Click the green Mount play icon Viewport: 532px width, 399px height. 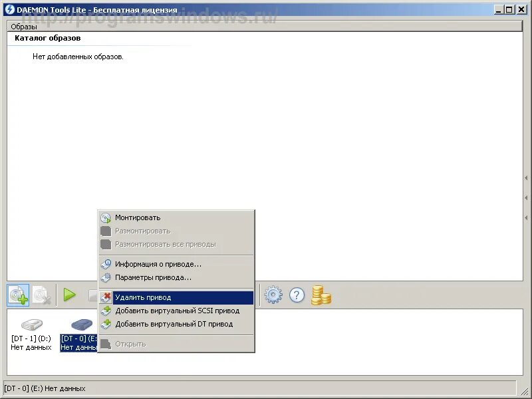click(70, 295)
